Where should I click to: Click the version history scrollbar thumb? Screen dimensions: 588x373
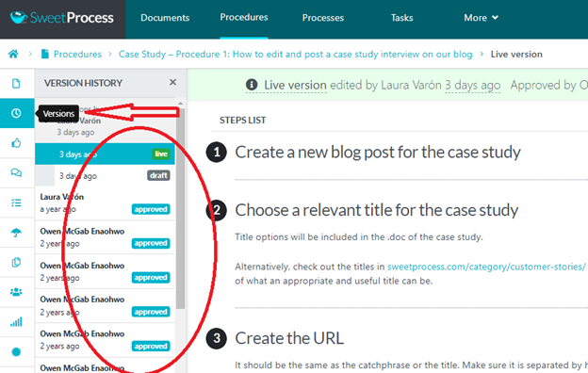[180, 208]
